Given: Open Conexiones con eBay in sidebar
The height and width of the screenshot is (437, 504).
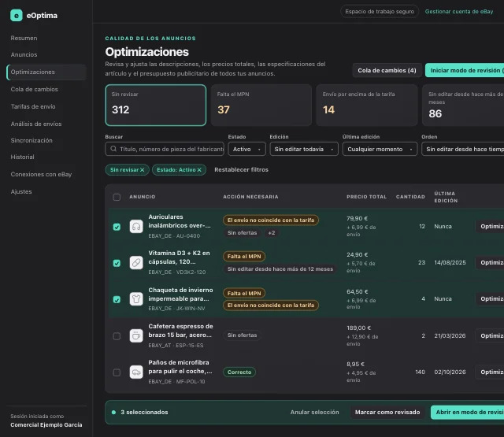Looking at the screenshot, I should 41,174.
